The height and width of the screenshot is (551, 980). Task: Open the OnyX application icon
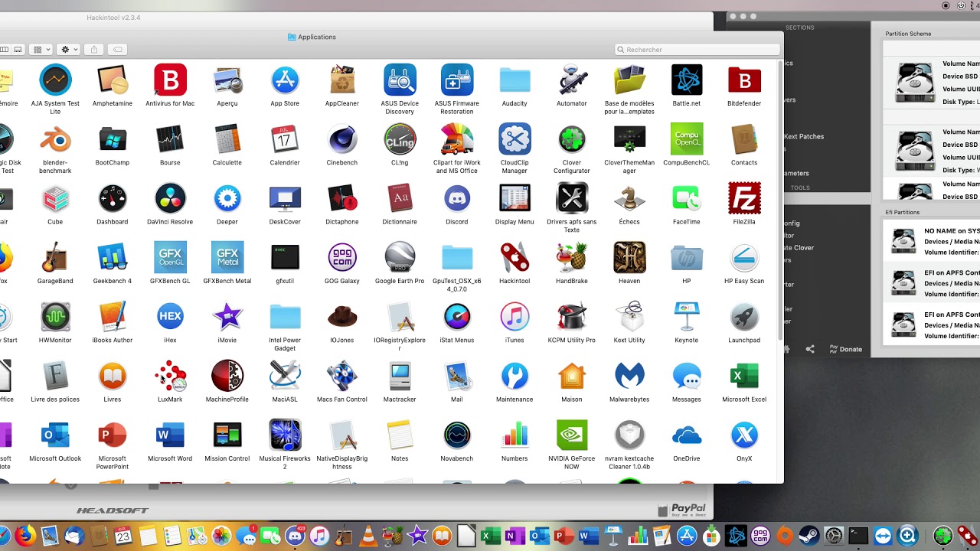coord(744,435)
